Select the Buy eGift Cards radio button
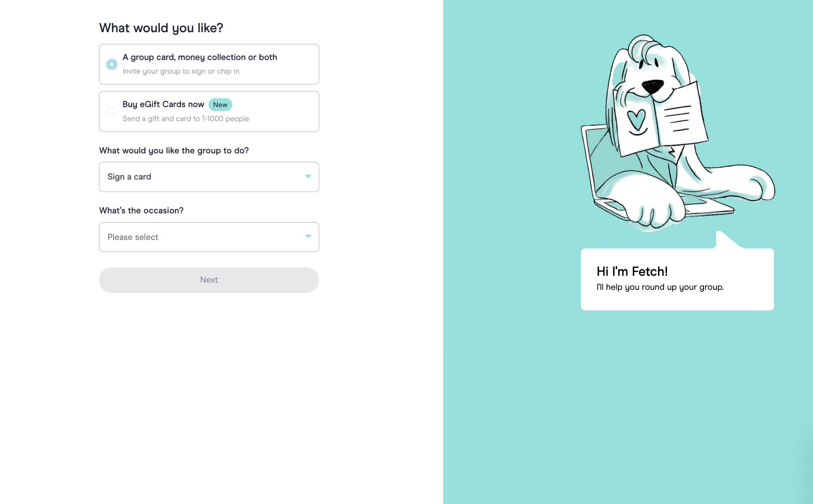Image resolution: width=813 pixels, height=504 pixels. 112,112
